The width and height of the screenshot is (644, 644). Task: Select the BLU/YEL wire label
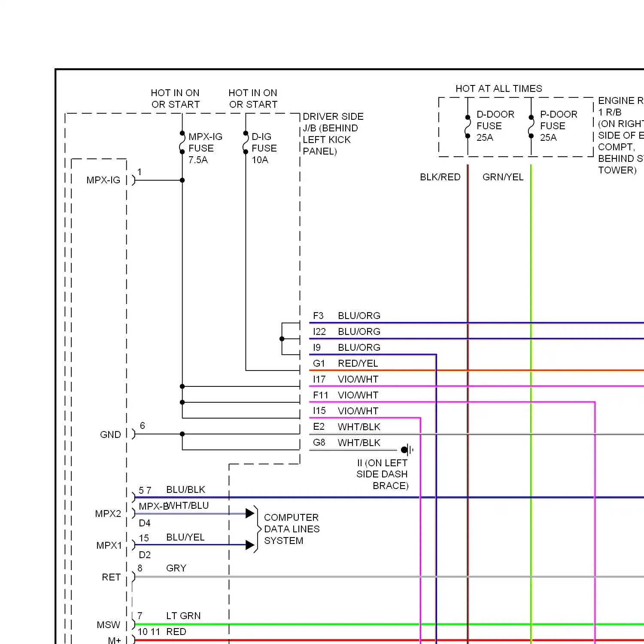[185, 537]
